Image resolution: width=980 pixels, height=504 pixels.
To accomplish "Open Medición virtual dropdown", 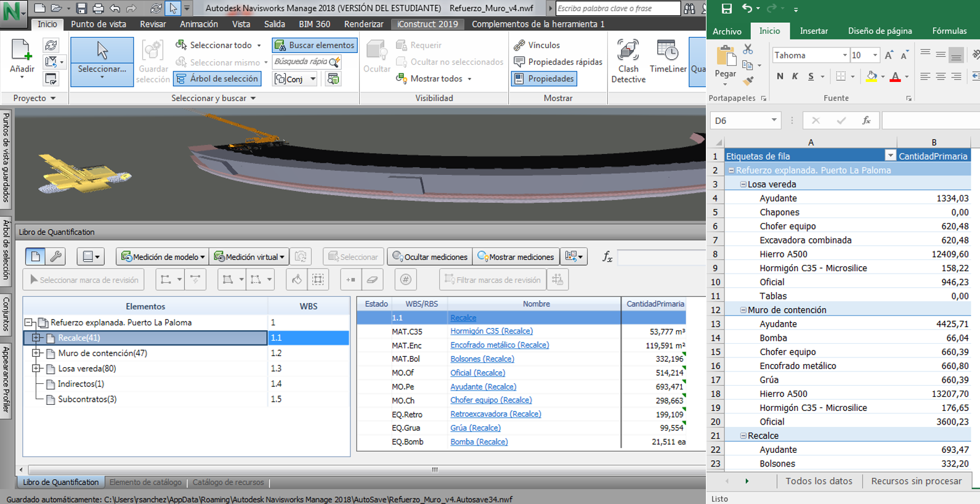I will coord(249,257).
